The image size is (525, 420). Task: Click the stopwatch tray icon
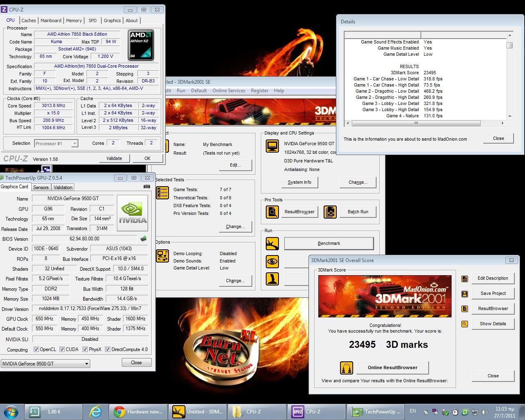[x=455, y=412]
